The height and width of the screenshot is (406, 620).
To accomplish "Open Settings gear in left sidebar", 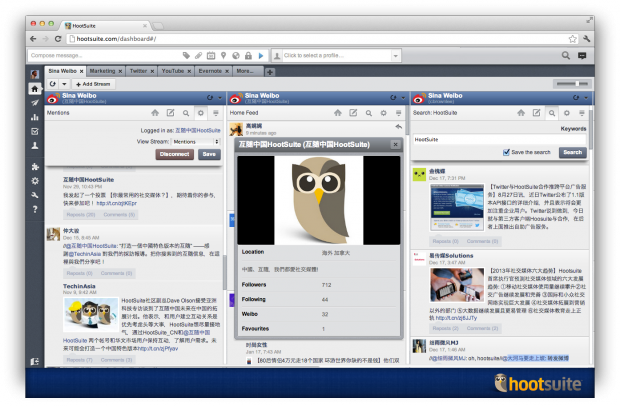I will (x=35, y=181).
